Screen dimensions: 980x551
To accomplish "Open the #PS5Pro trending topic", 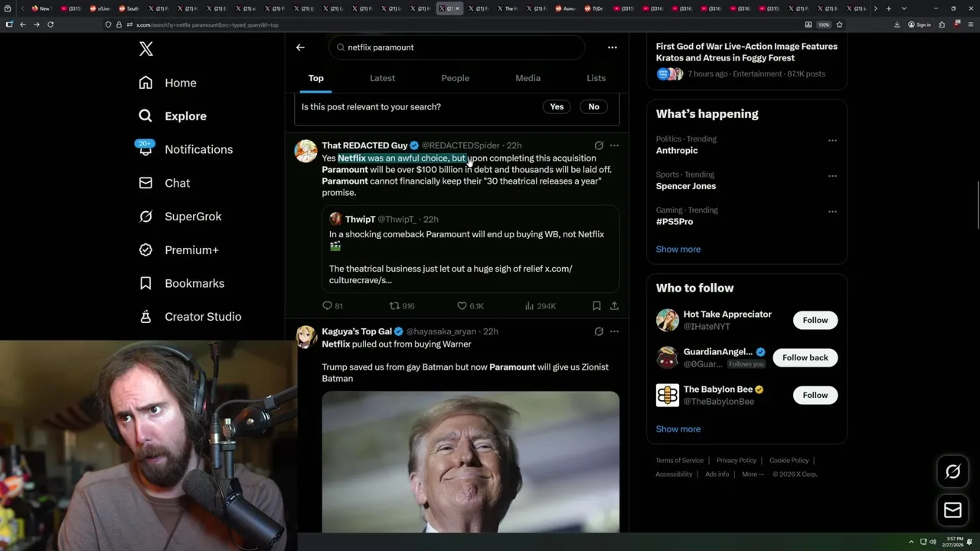I will (x=675, y=222).
